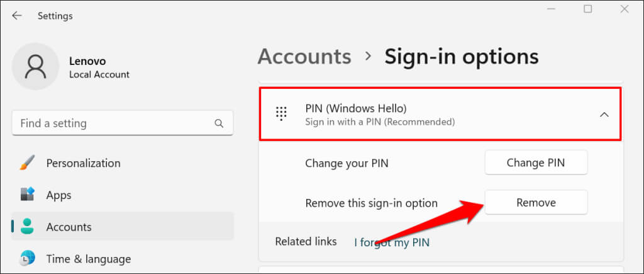
Task: Collapse the PIN (Windows Hello) section header
Action: pyautogui.click(x=440, y=115)
